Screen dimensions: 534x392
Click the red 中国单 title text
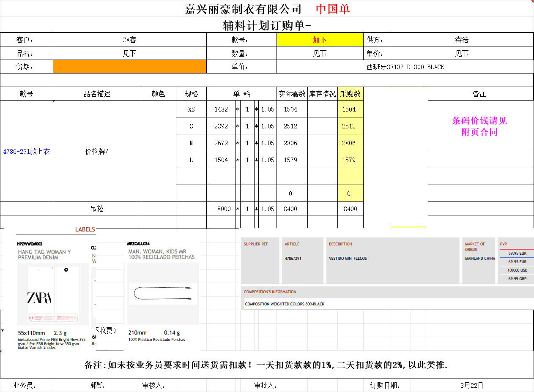333,9
